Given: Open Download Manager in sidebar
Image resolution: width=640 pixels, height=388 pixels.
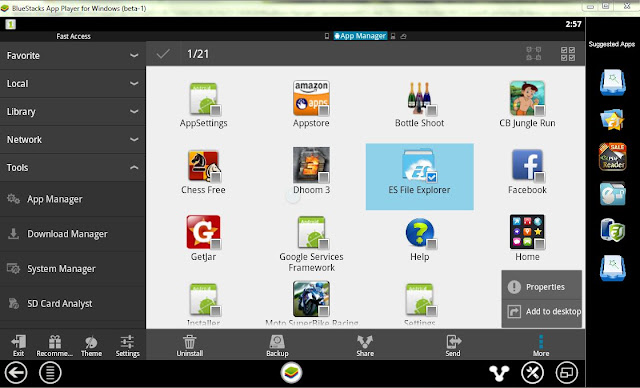Looking at the screenshot, I should [x=73, y=234].
